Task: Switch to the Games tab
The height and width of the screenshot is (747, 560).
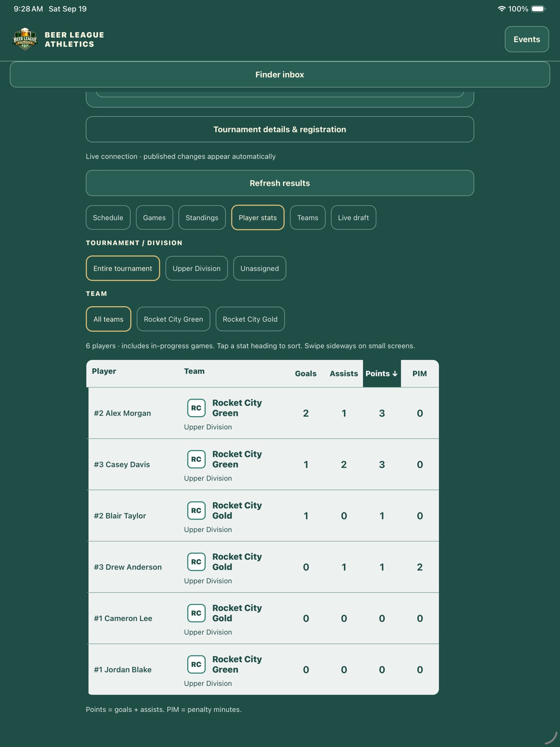Action: pos(155,218)
